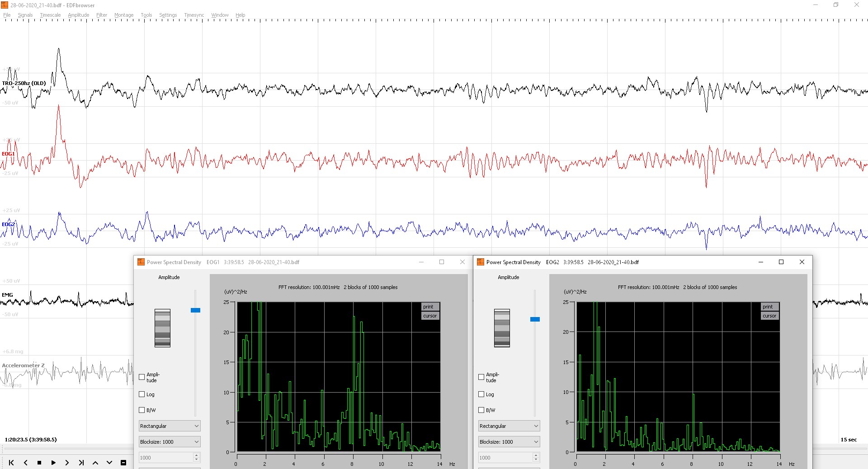Image resolution: width=868 pixels, height=469 pixels.
Task: Enable Amplitude checkbox in EOG1 window
Action: tap(142, 377)
